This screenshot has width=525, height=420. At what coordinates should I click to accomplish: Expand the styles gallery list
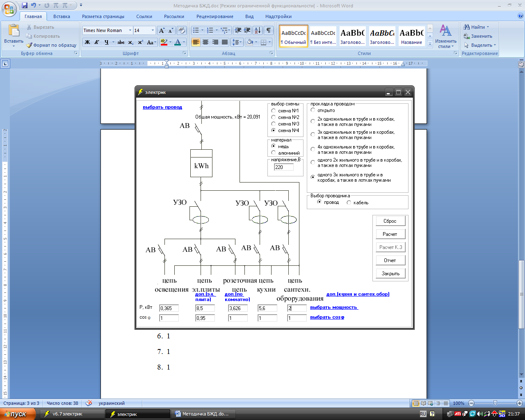coord(430,44)
